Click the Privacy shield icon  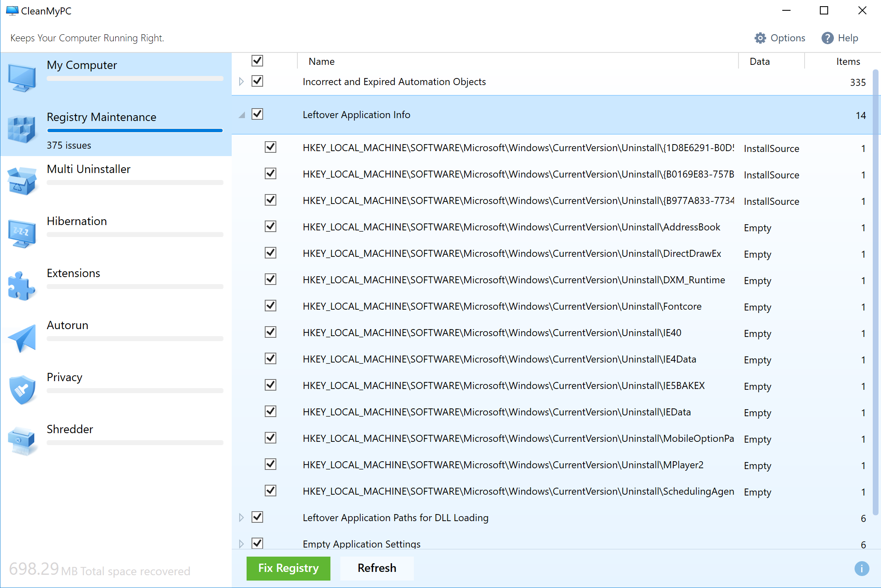click(22, 390)
